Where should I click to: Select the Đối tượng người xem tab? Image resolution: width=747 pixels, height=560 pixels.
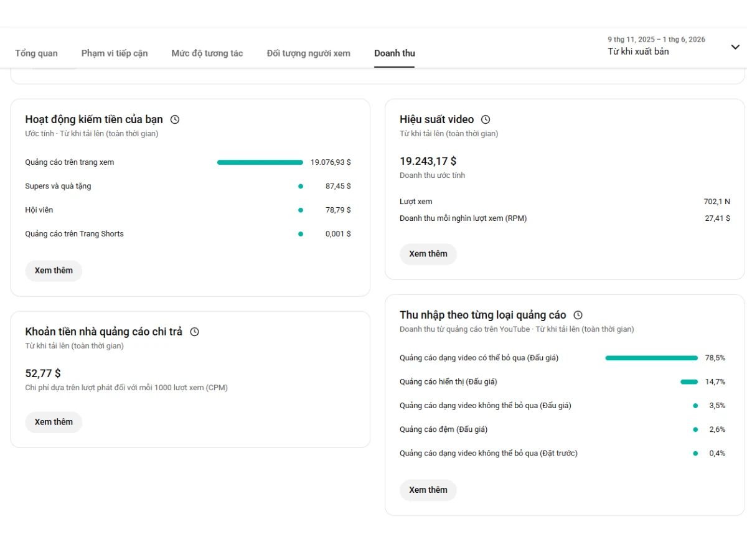pos(309,53)
